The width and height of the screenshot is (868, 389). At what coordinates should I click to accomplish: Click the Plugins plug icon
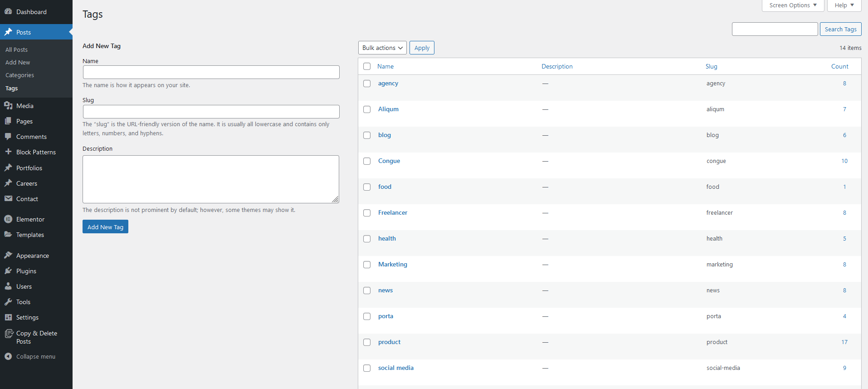[x=8, y=271]
